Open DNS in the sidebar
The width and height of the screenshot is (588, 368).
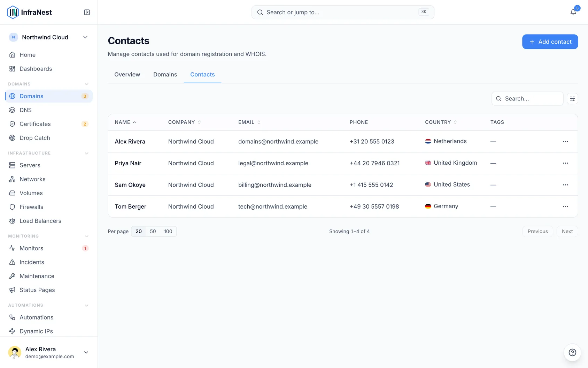[x=49, y=110]
